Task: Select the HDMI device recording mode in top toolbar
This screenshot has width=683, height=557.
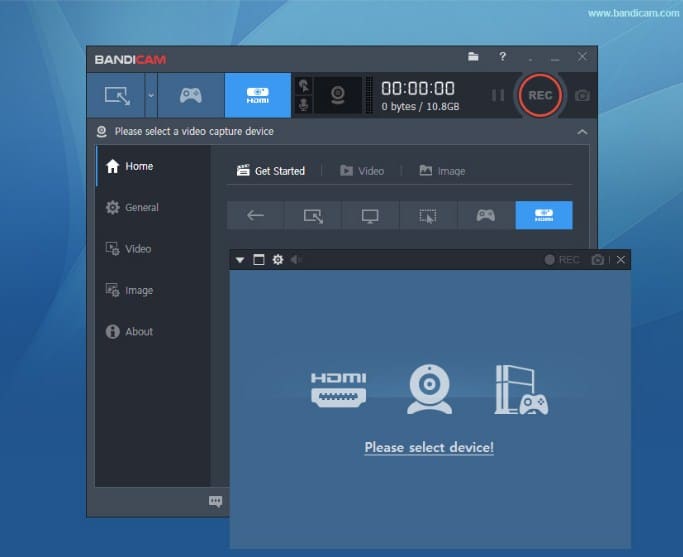Action: point(258,95)
